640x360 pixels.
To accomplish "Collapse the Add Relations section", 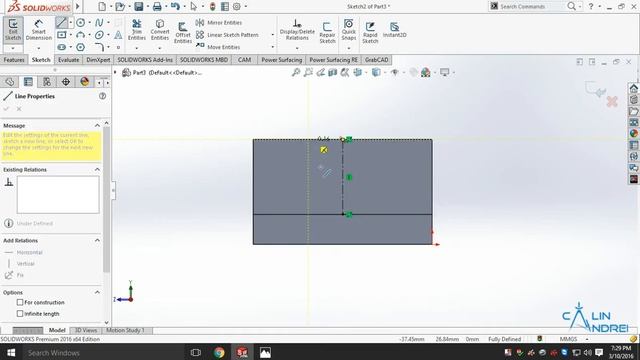I will [x=97, y=240].
